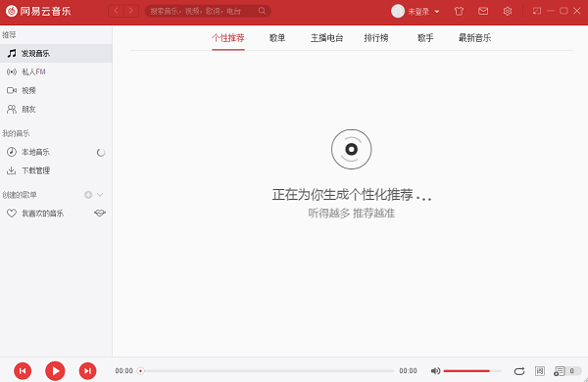The width and height of the screenshot is (588, 382).
Task: Click the queue count showing 0
Action: coord(572,371)
